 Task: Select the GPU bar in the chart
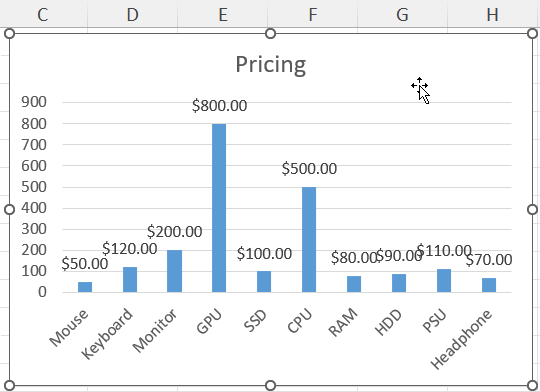pos(219,208)
